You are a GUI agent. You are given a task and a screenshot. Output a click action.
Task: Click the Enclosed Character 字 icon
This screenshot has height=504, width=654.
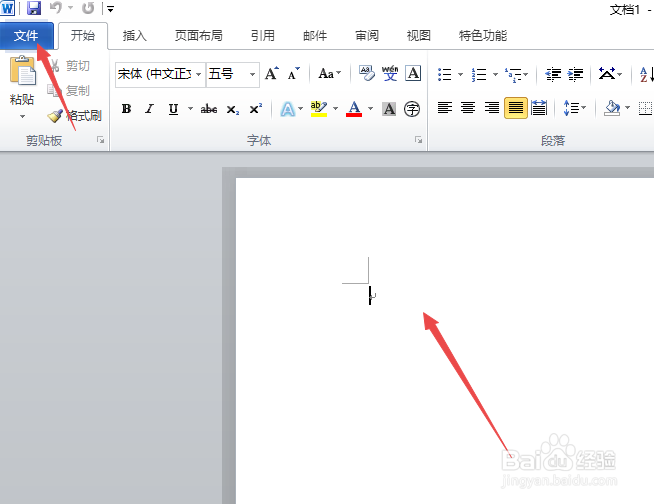click(x=412, y=109)
